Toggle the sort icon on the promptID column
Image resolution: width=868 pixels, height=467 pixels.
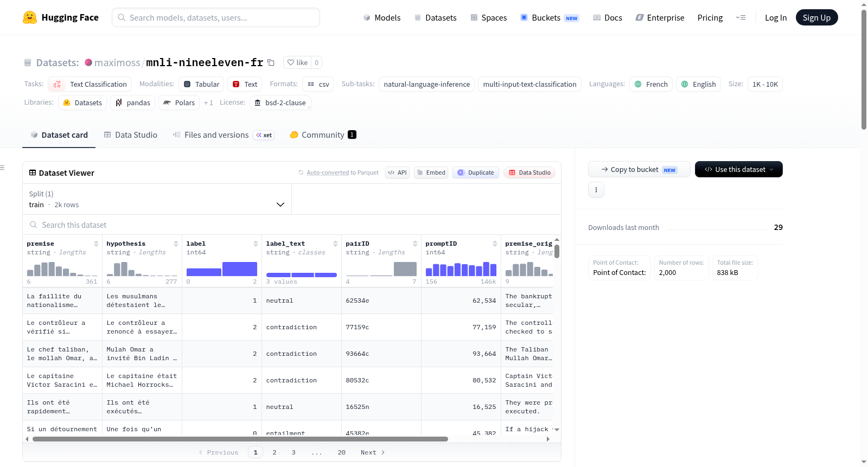click(495, 244)
